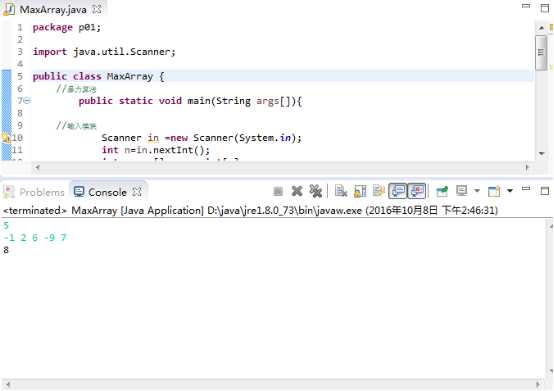Click the Open Console icon
The image size is (554, 391).
[x=494, y=191]
